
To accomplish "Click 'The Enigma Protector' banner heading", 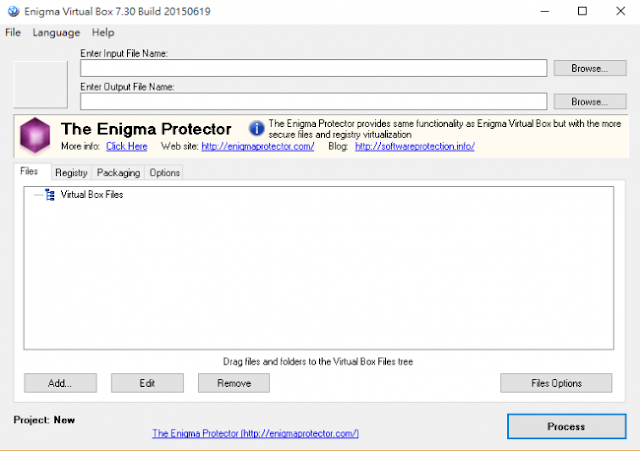I will pos(146,129).
